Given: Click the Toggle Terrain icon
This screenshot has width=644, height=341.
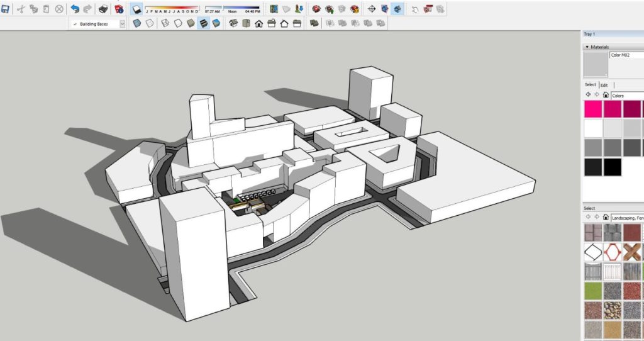Looking at the screenshot, I should point(286,9).
